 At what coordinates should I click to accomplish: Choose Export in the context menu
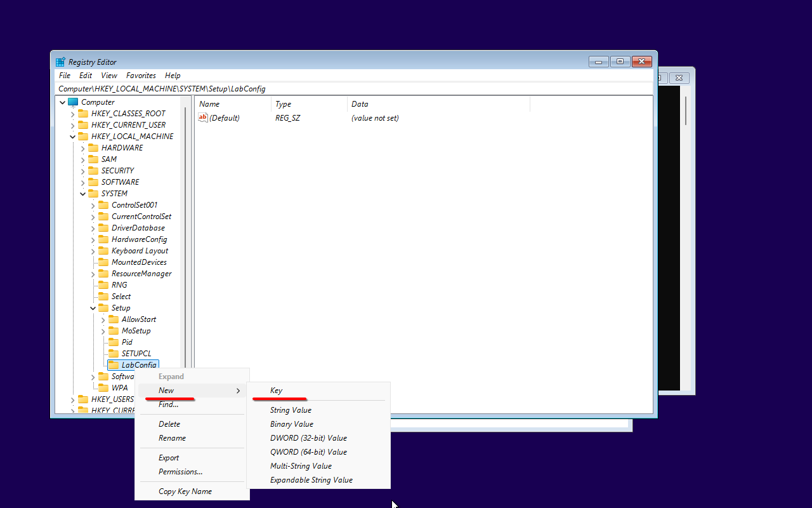pos(192,458)
